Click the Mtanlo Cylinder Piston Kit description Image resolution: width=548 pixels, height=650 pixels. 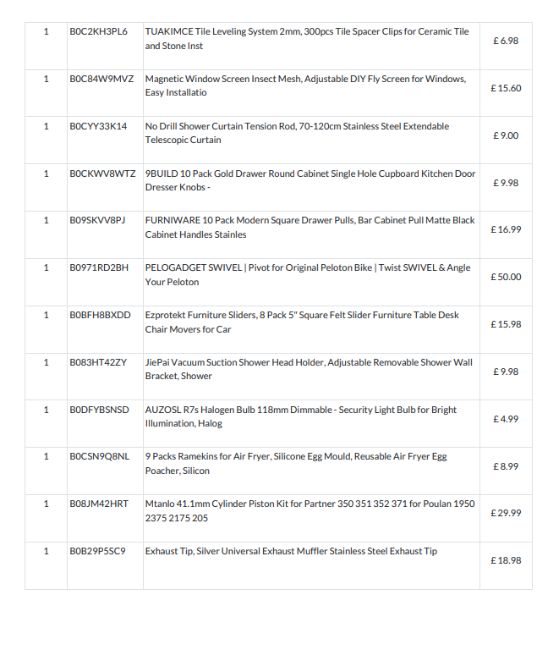310,510
